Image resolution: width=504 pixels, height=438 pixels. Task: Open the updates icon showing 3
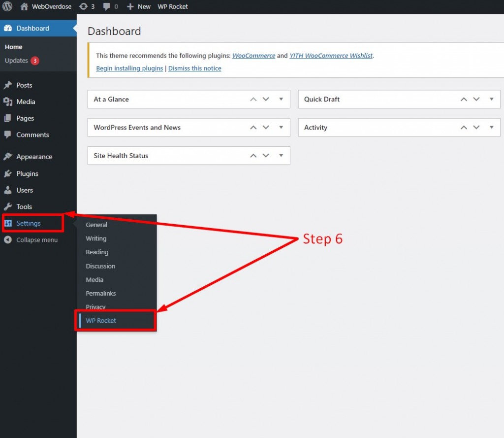84,6
